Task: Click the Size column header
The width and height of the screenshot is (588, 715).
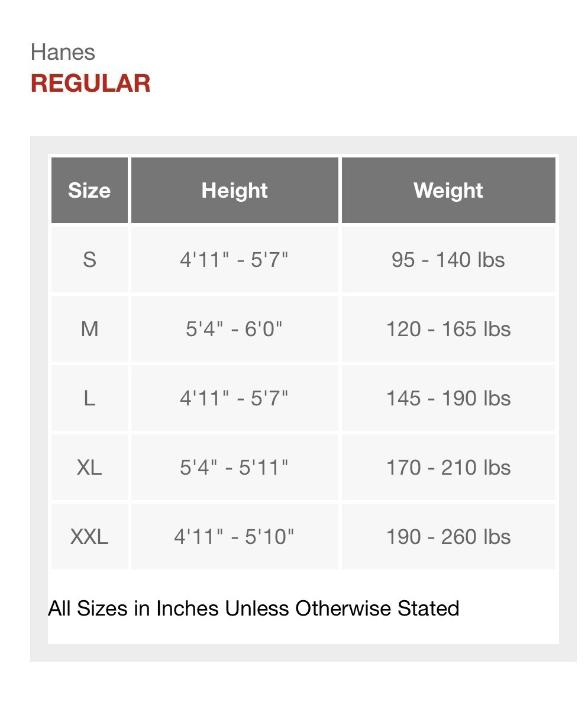Action: tap(89, 191)
